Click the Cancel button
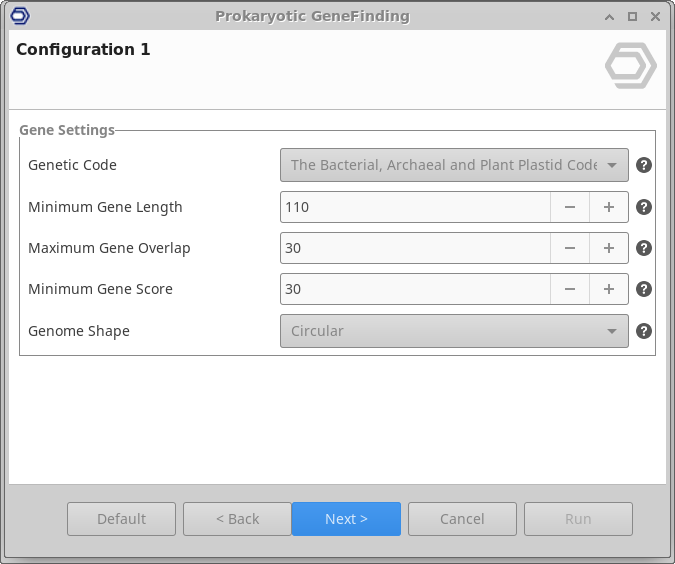 pos(462,519)
